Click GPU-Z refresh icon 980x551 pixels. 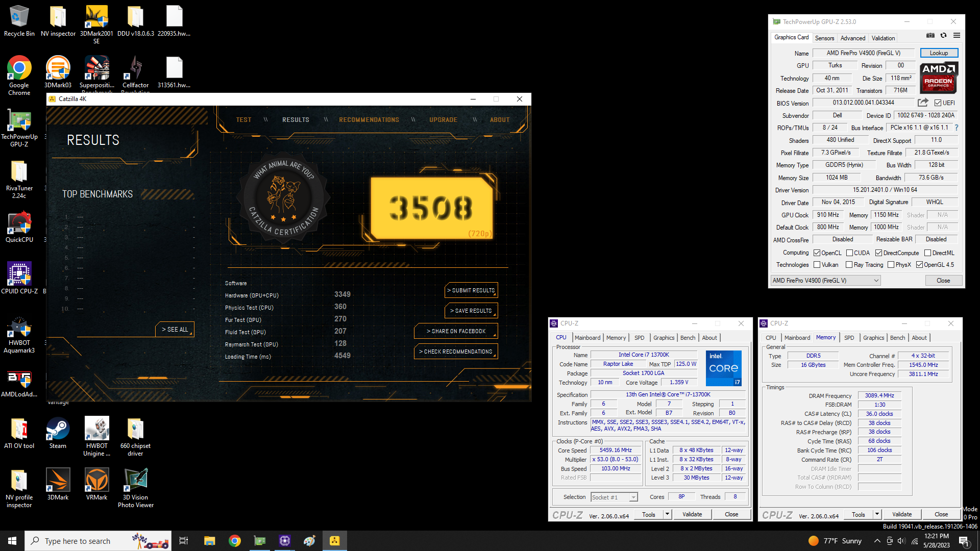943,36
